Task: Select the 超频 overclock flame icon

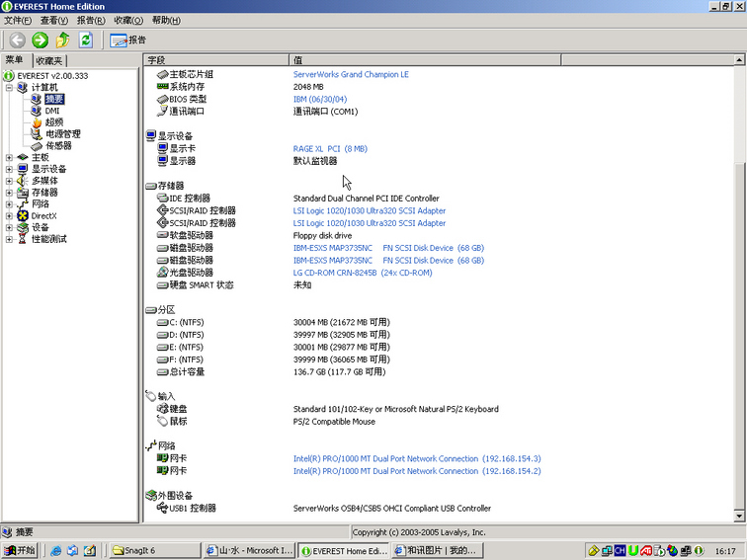Action: [37, 122]
